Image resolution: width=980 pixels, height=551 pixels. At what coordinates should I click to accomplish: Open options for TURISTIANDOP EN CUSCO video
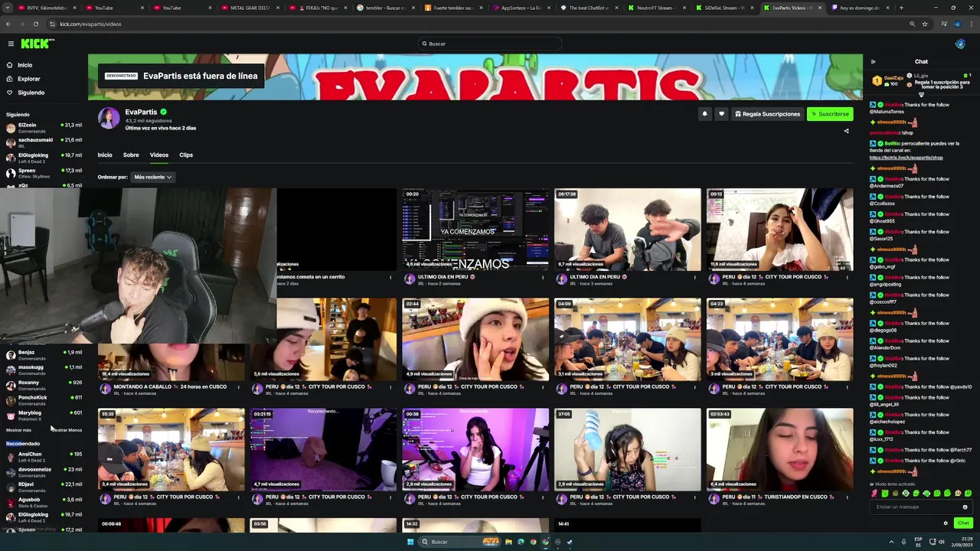coord(848,497)
